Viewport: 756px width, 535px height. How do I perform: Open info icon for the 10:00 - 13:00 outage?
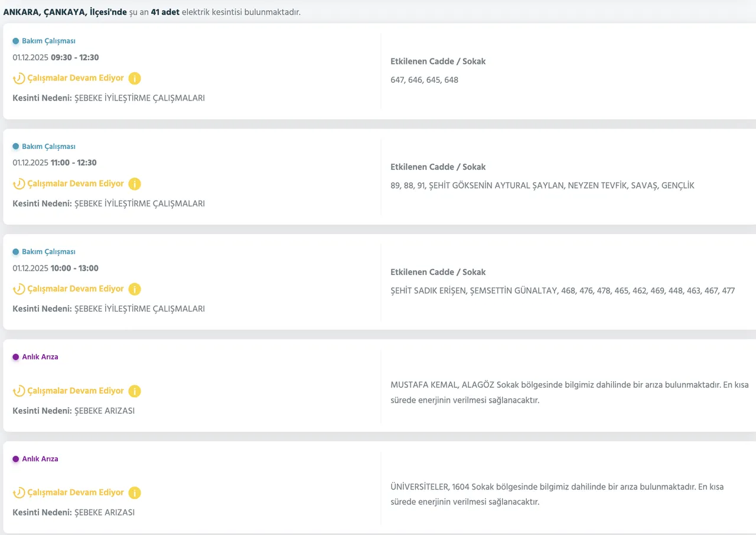135,289
